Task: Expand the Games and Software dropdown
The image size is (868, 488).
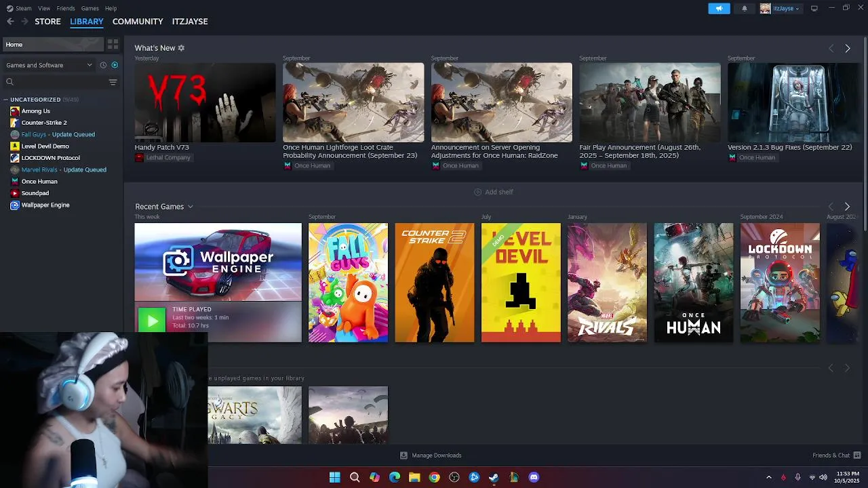Action: [49, 65]
